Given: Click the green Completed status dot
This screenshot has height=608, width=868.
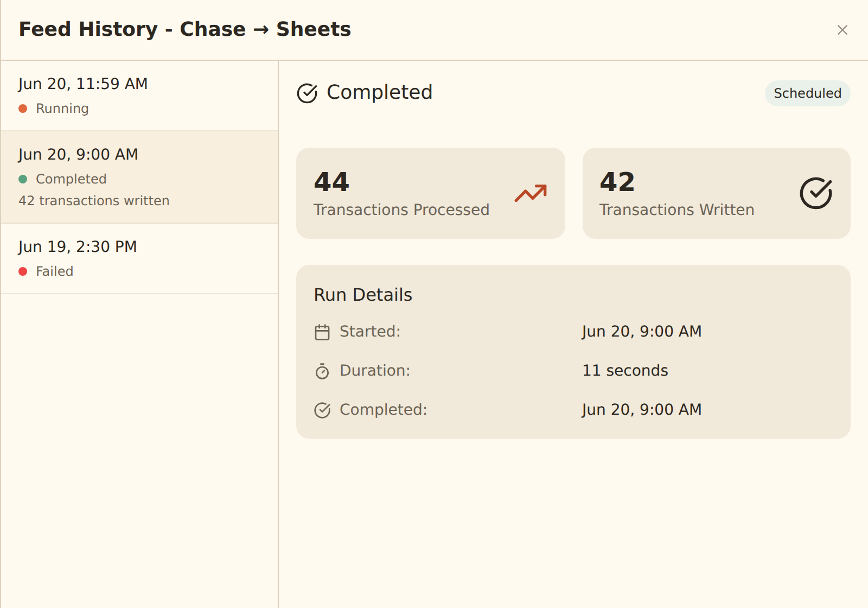Looking at the screenshot, I should pyautogui.click(x=23, y=179).
